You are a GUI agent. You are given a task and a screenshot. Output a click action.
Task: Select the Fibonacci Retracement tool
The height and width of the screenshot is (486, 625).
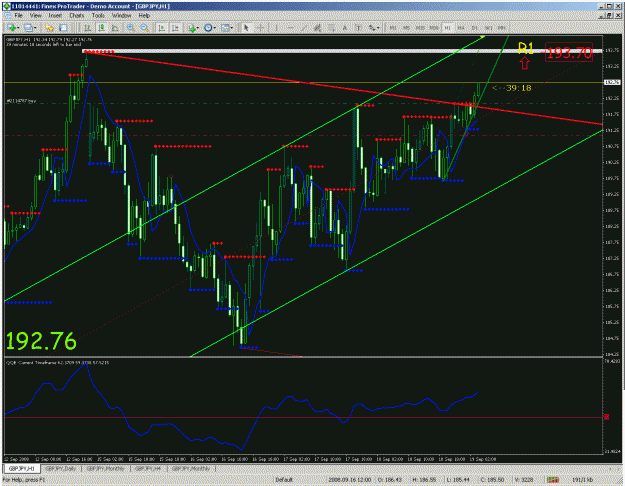(331, 28)
